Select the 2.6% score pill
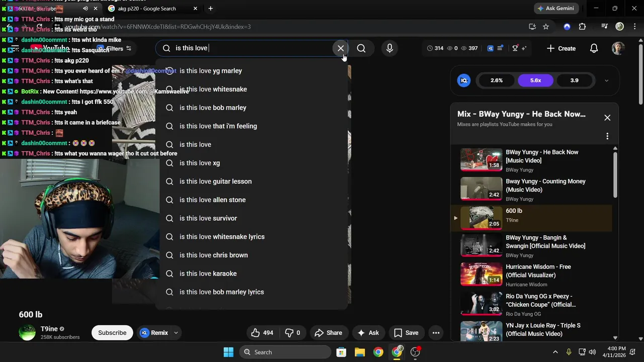 coord(497,80)
